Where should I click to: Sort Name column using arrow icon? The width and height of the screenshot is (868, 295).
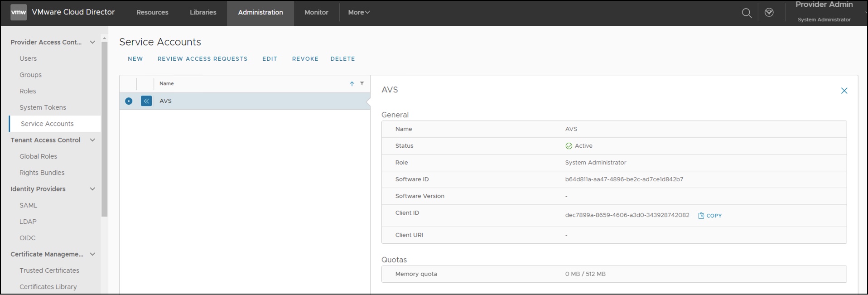point(352,84)
